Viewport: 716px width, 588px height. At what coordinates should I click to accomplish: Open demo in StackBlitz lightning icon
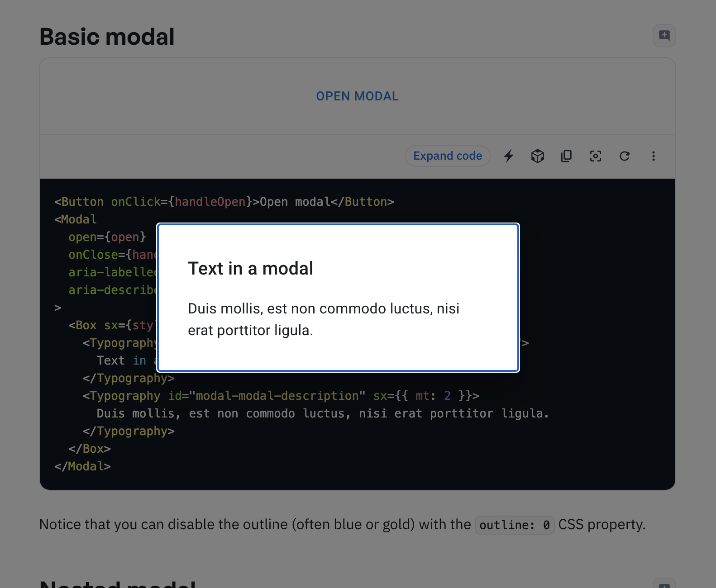pyautogui.click(x=509, y=156)
